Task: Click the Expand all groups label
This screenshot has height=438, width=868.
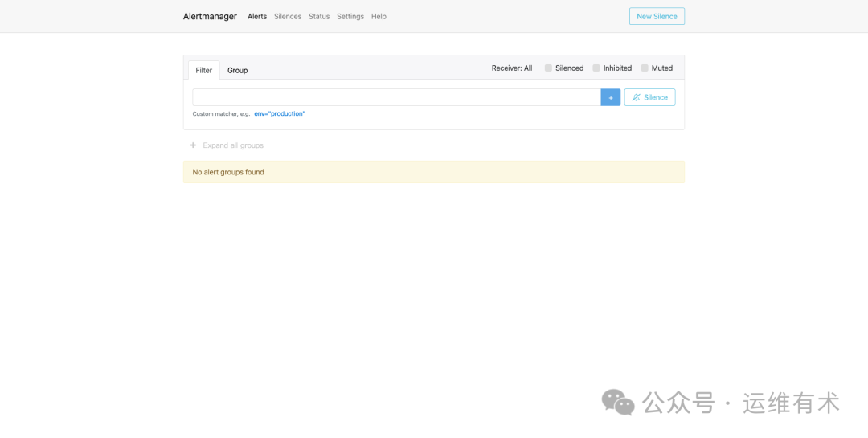Action: point(233,145)
